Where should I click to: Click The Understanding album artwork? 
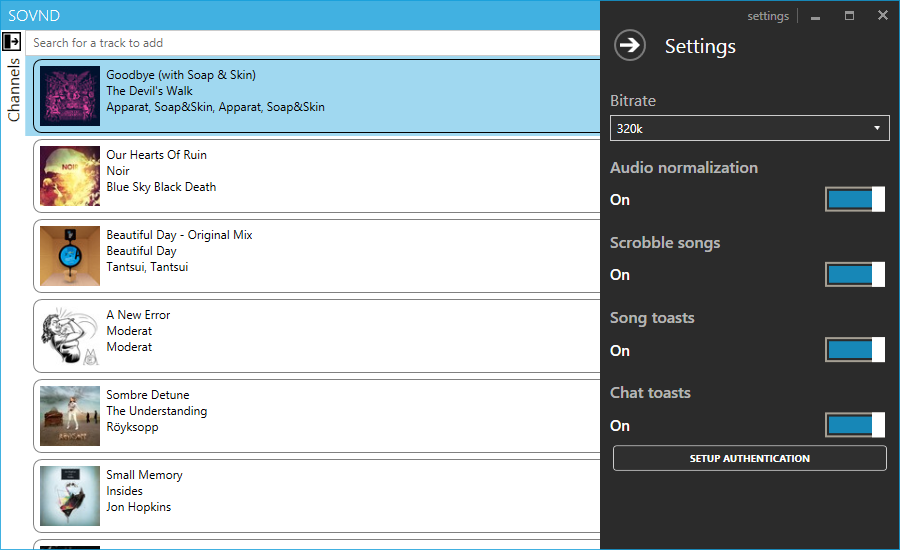[x=70, y=416]
